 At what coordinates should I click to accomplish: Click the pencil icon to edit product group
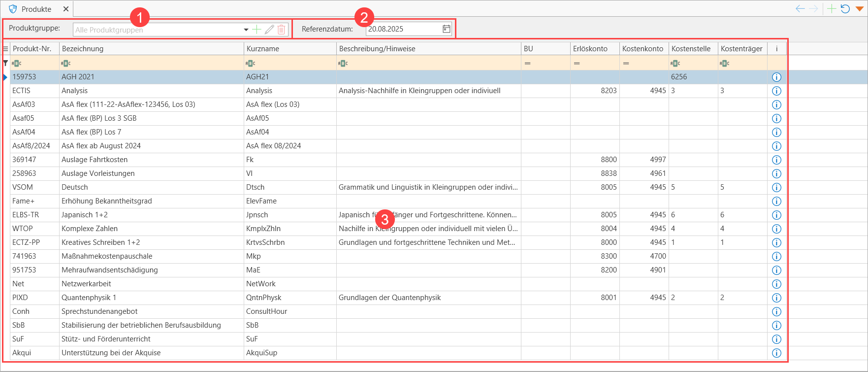pos(269,30)
